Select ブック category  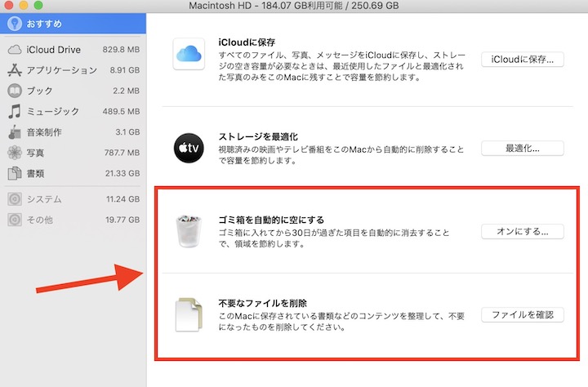(x=73, y=91)
